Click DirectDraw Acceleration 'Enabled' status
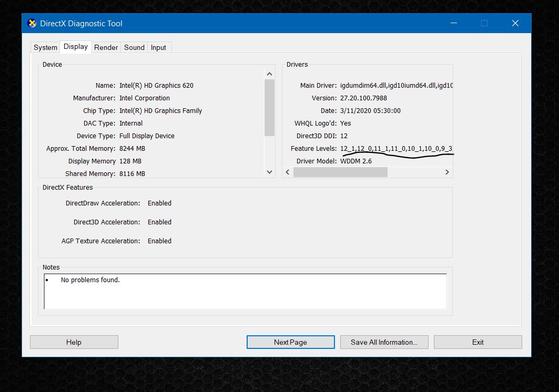This screenshot has width=559, height=392. [x=159, y=203]
